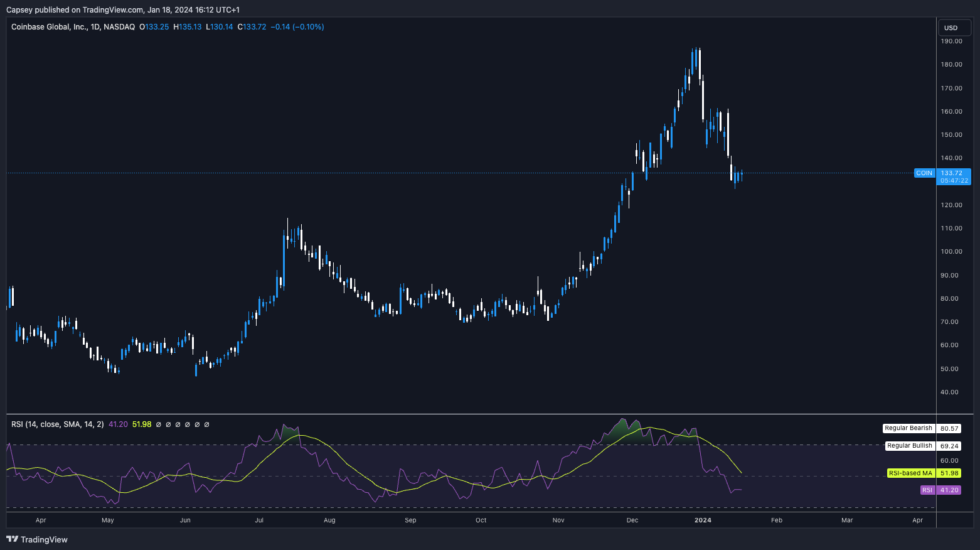
Task: Click the 190.00 price scale label
Action: pyautogui.click(x=951, y=41)
